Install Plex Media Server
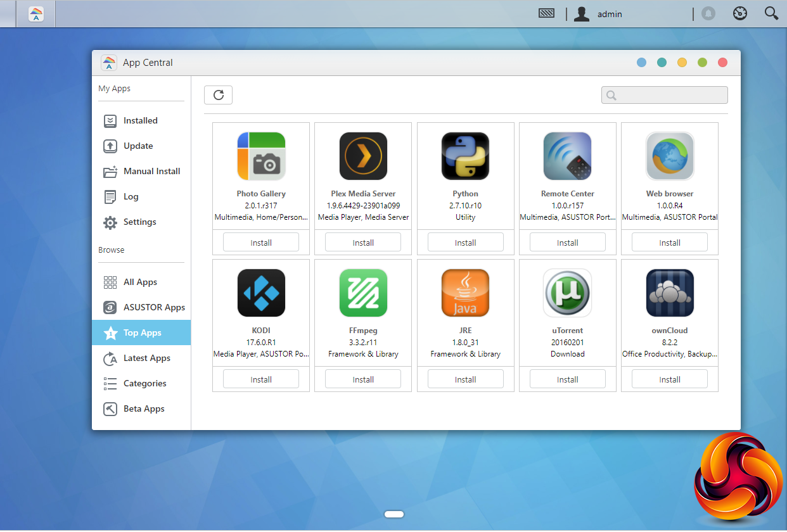This screenshot has width=787, height=532. [x=363, y=243]
